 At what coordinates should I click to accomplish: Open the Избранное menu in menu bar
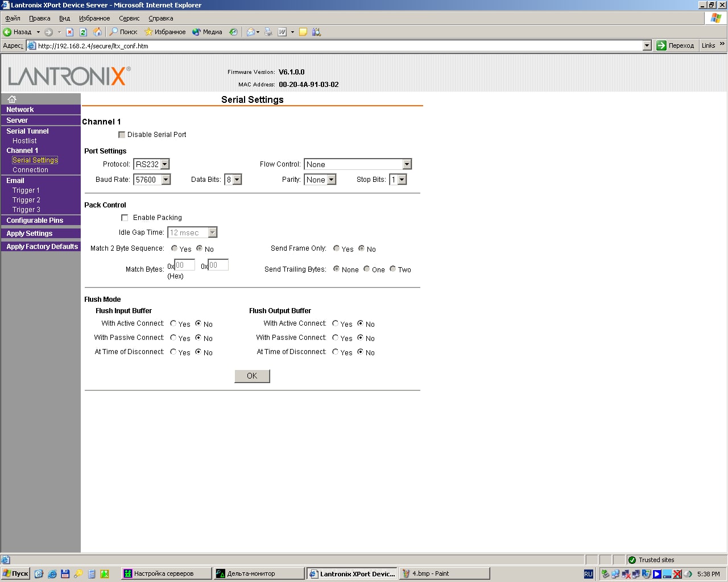coord(94,18)
